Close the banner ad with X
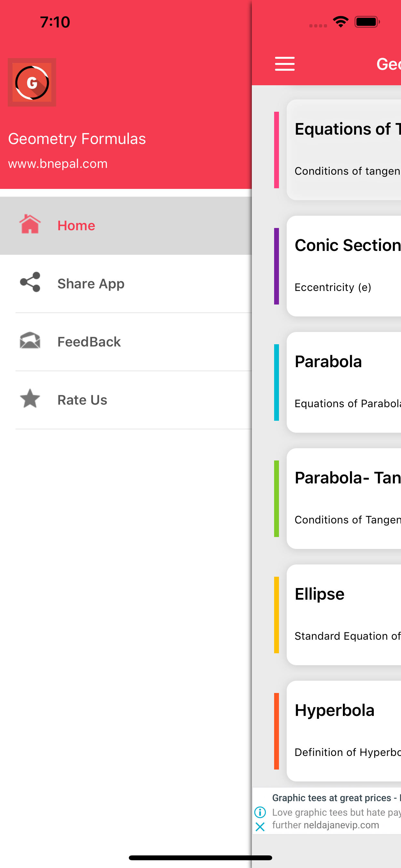This screenshot has width=401, height=868. 260,827
